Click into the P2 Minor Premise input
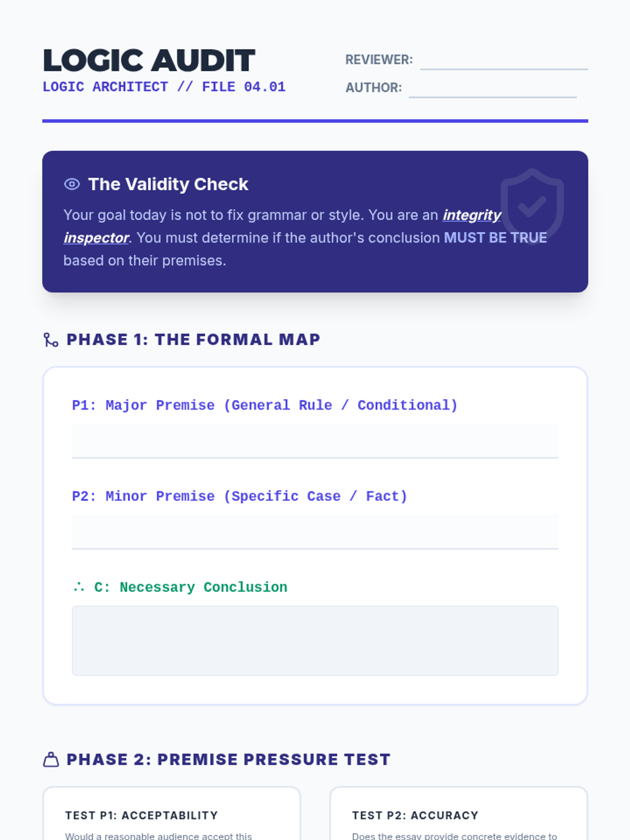 point(315,532)
